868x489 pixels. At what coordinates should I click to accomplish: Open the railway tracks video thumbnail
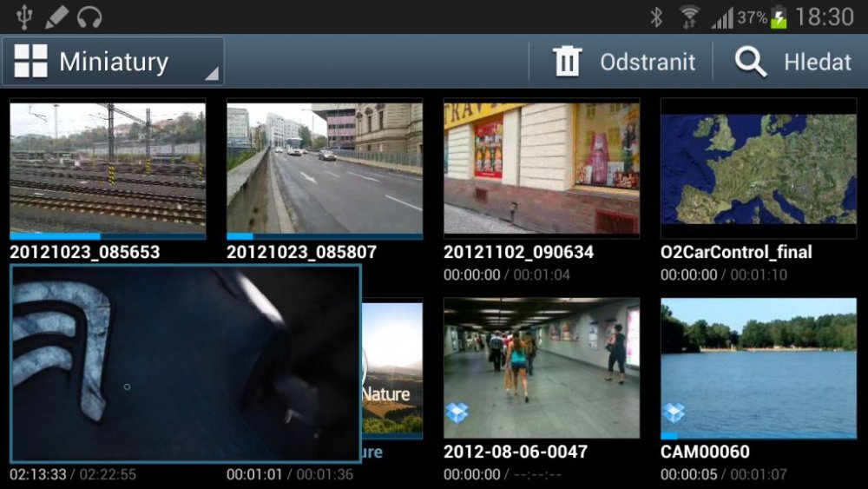[x=108, y=167]
